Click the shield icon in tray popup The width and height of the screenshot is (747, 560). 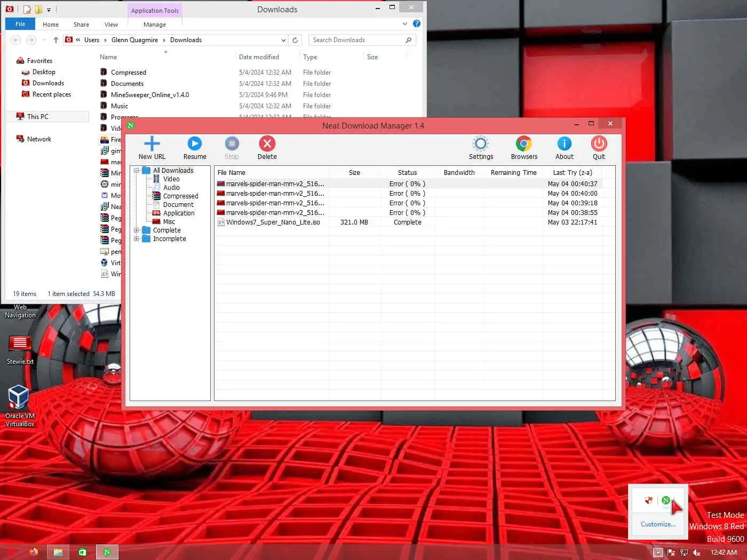coord(648,500)
